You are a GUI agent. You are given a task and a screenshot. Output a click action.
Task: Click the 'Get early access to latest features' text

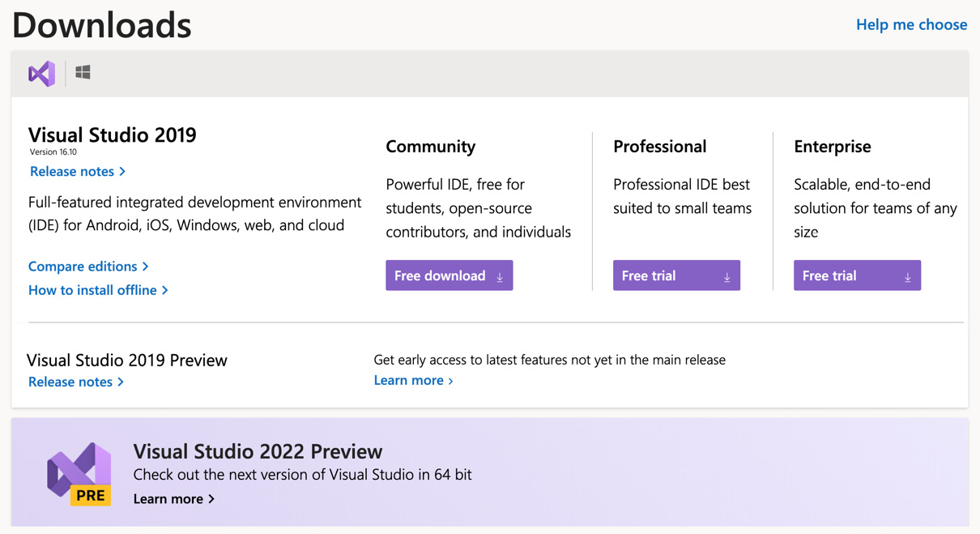(x=549, y=359)
